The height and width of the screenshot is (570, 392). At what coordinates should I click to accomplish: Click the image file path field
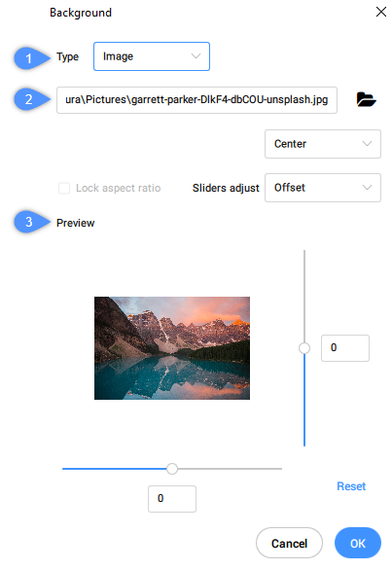196,100
